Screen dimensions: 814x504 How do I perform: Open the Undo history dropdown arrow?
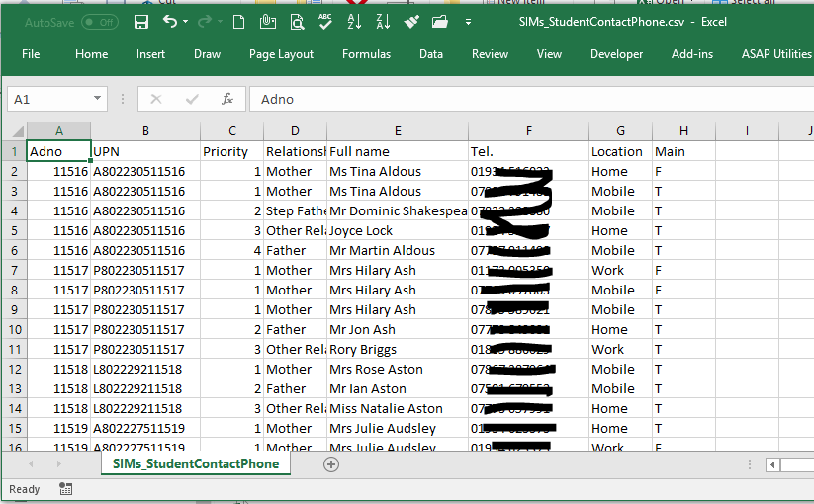(x=187, y=22)
